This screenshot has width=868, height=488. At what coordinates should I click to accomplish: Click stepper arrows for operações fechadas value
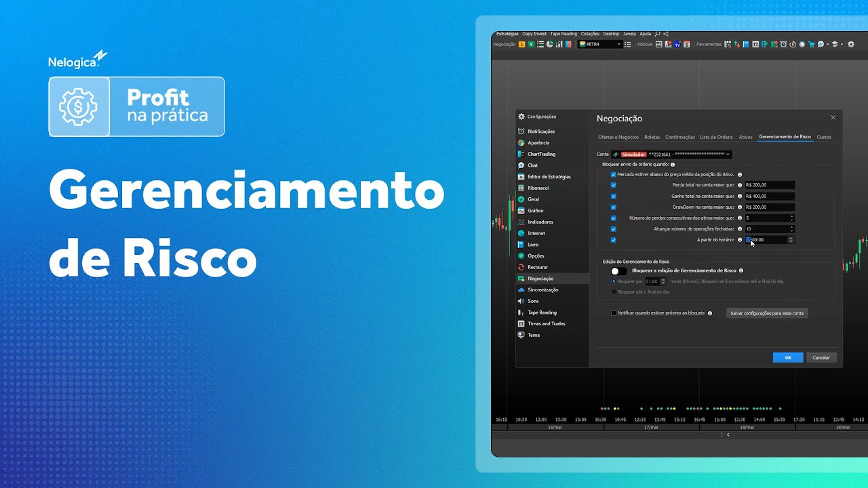[x=791, y=229]
